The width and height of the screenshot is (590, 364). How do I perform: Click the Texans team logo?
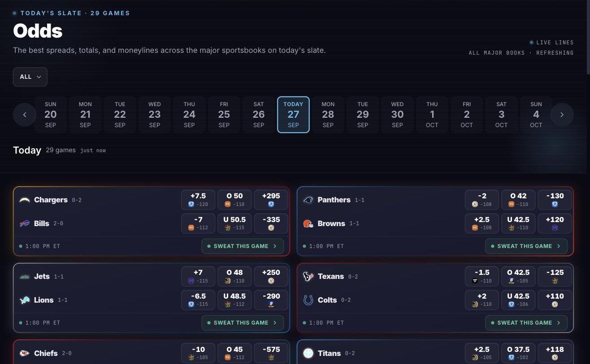308,276
